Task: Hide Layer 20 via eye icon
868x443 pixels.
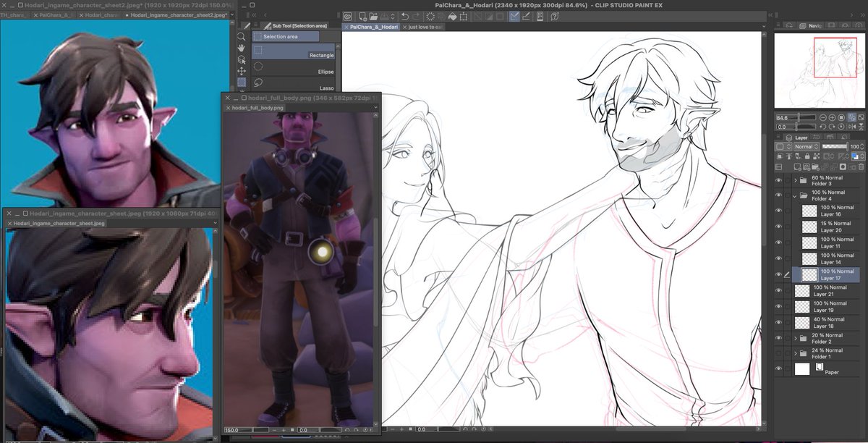Action: click(779, 226)
